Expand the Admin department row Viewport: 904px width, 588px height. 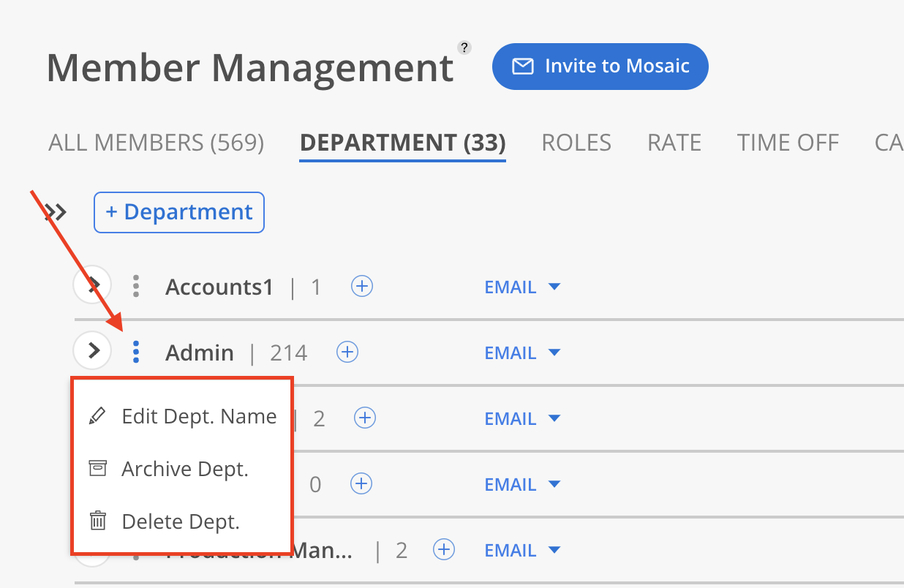93,351
